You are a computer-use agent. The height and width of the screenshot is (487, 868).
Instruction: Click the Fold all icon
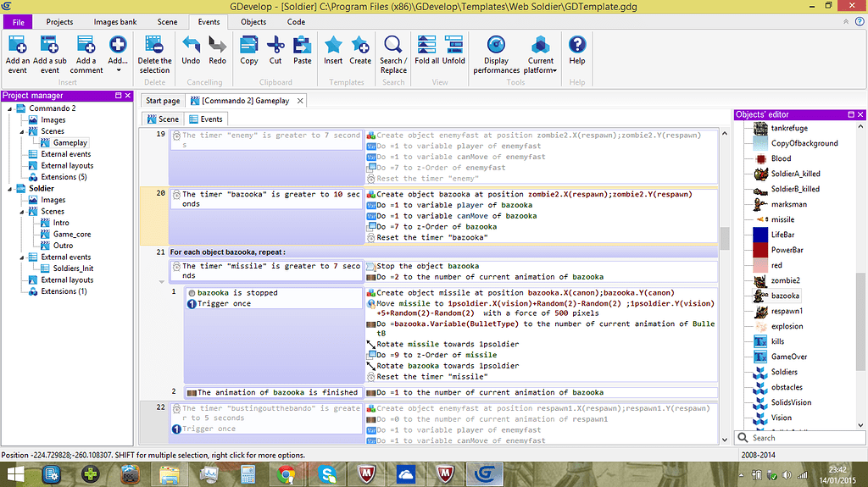coord(427,45)
